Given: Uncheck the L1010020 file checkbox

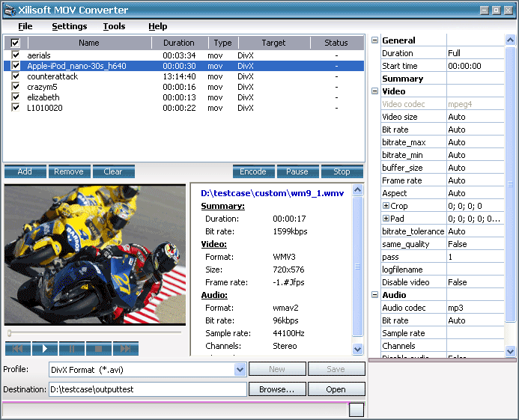Looking at the screenshot, I should [x=15, y=108].
